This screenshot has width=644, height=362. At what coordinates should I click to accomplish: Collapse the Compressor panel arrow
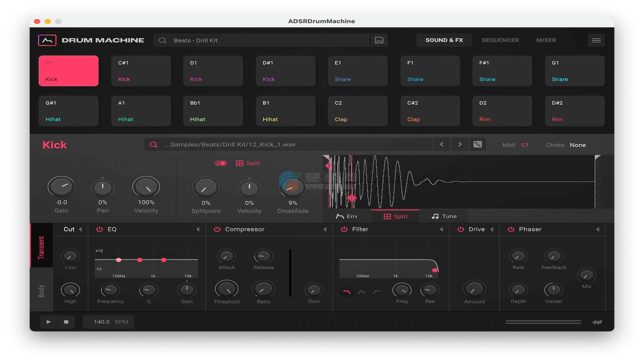point(325,230)
